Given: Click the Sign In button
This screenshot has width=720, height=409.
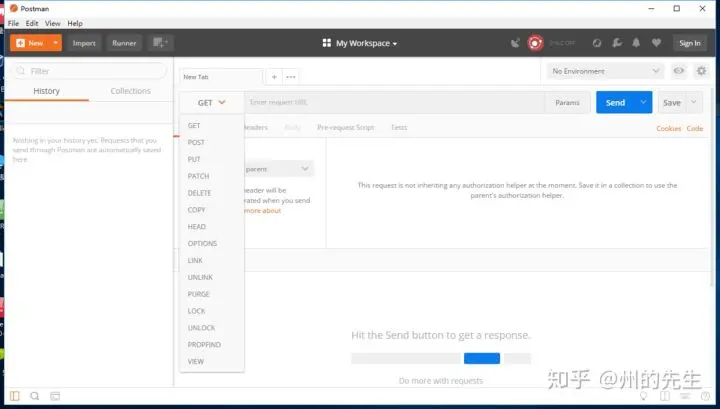Looking at the screenshot, I should coord(690,43).
